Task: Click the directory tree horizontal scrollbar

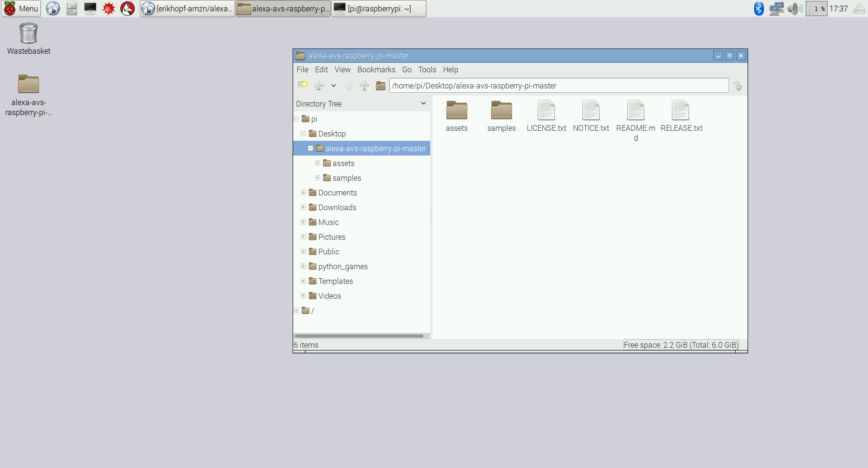Action: (359, 336)
